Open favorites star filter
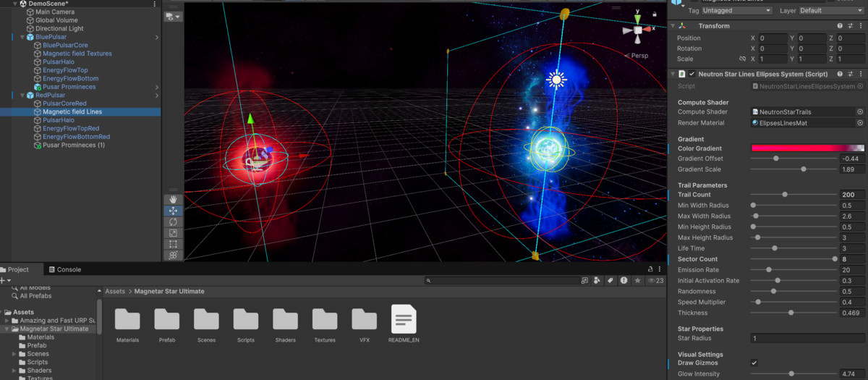 pos(637,280)
